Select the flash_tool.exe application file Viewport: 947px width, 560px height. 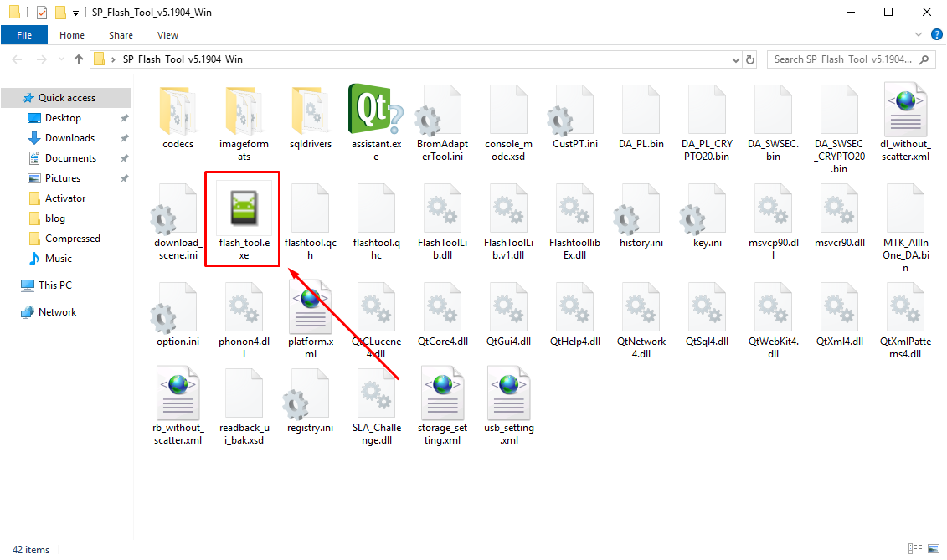coord(244,220)
